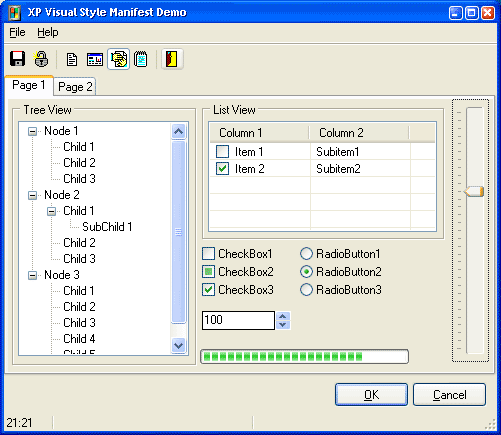Click the highlighted copy pages icon
Screen dimensions: 501x435
[119, 59]
